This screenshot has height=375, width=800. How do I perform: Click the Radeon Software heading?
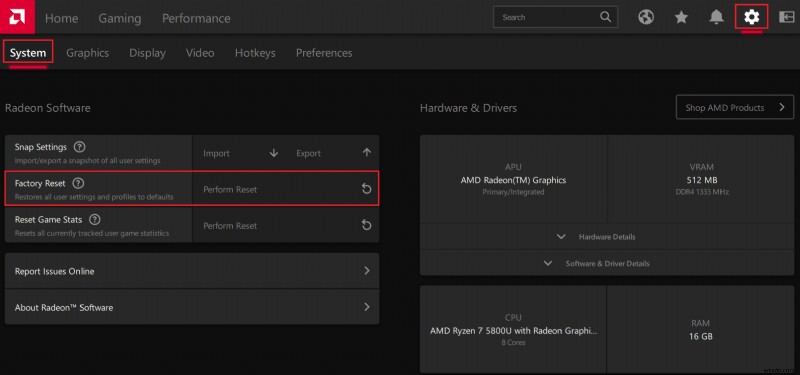47,108
